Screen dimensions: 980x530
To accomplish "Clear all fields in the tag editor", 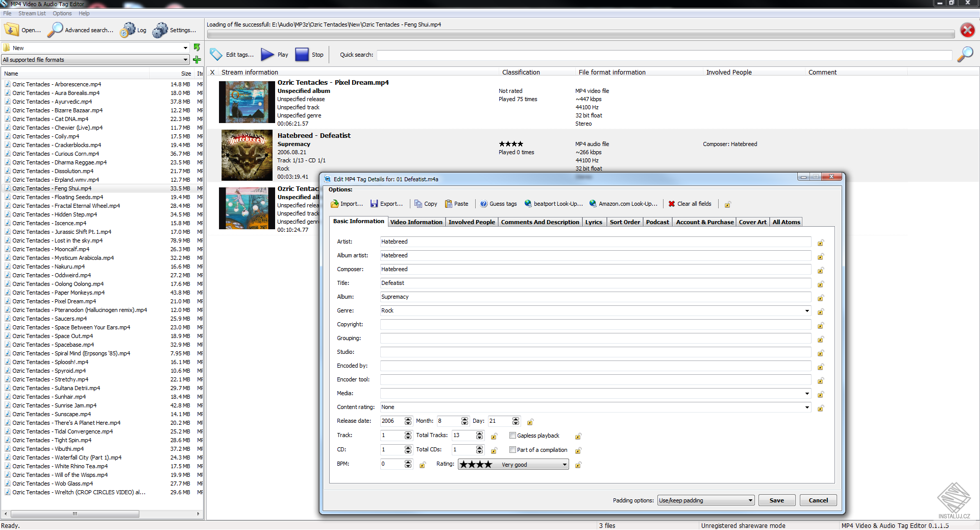I will pos(690,204).
